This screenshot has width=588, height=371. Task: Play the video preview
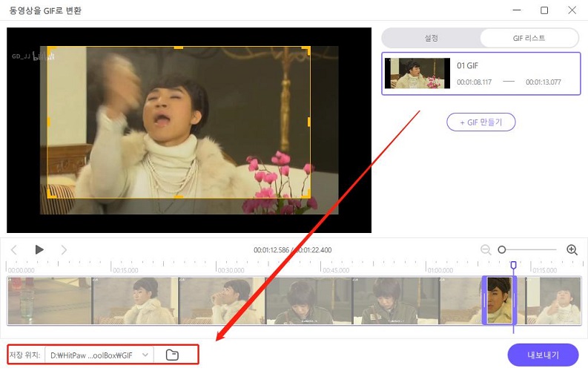[39, 250]
